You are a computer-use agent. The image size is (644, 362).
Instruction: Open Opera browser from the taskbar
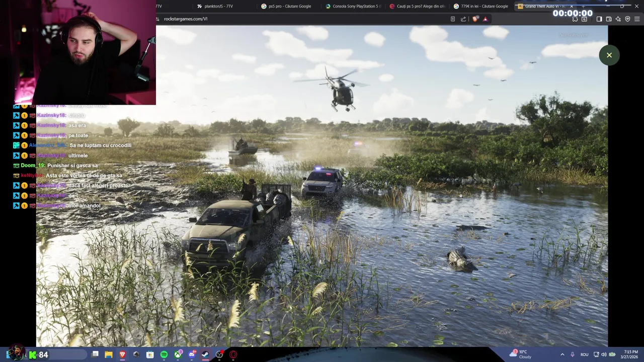[x=233, y=354]
